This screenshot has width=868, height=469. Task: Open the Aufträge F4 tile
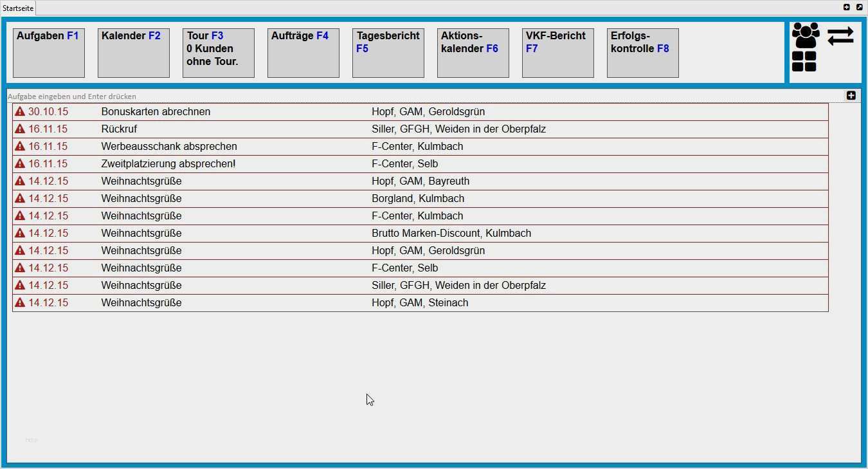(x=303, y=53)
